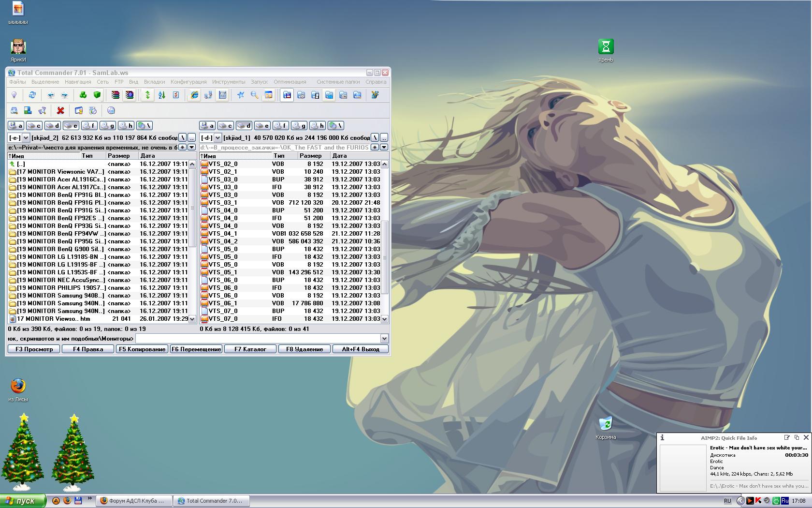Click the green back arrow toolbar icon
Screen dimensions: 812x508
click(x=51, y=95)
